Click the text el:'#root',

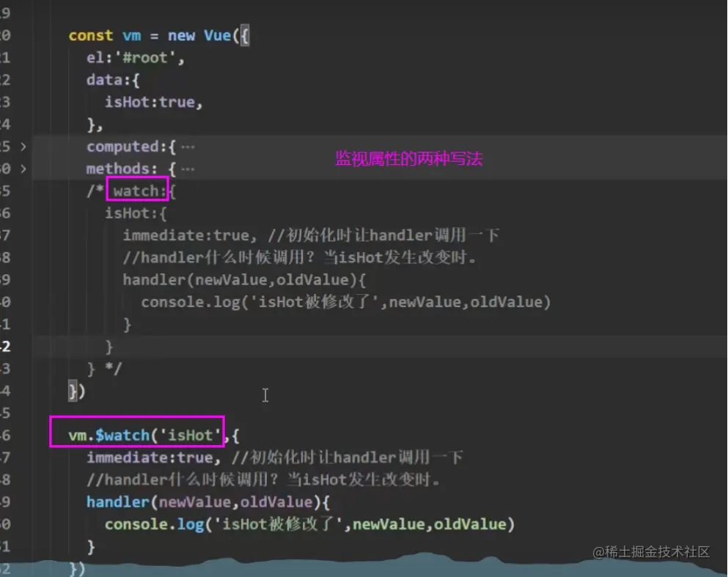(136, 58)
